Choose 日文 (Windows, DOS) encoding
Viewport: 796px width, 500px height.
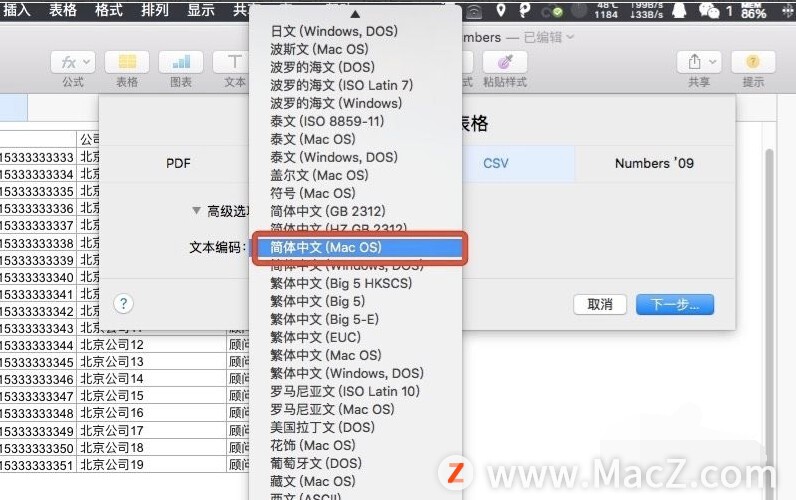click(355, 31)
